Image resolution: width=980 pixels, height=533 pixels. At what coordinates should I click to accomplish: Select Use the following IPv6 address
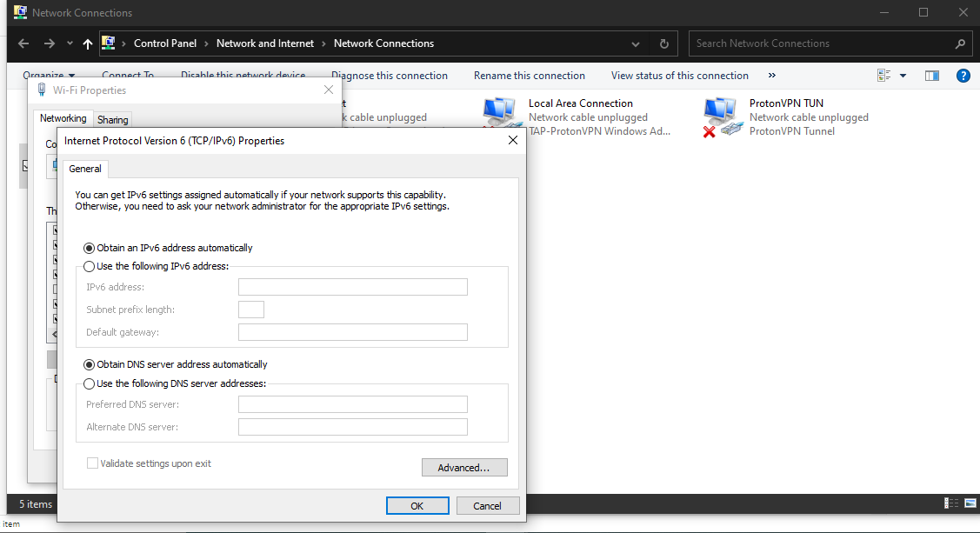pyautogui.click(x=90, y=266)
